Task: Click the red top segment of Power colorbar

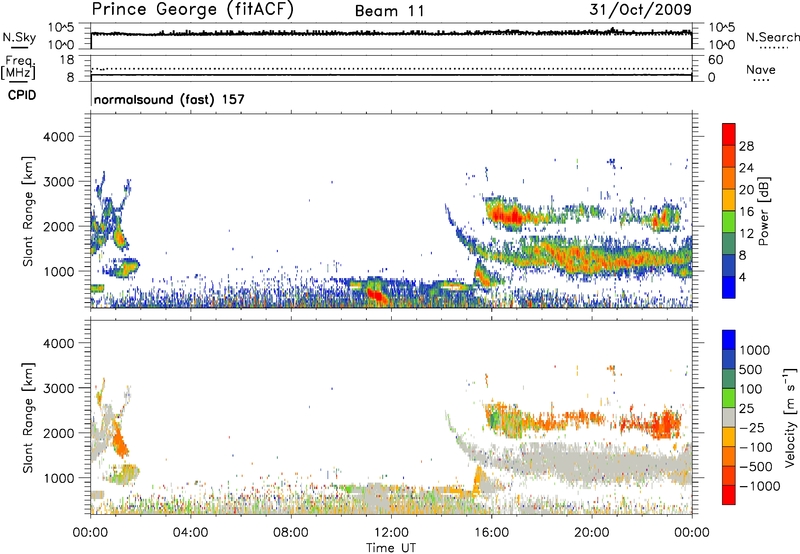Action: (x=729, y=134)
